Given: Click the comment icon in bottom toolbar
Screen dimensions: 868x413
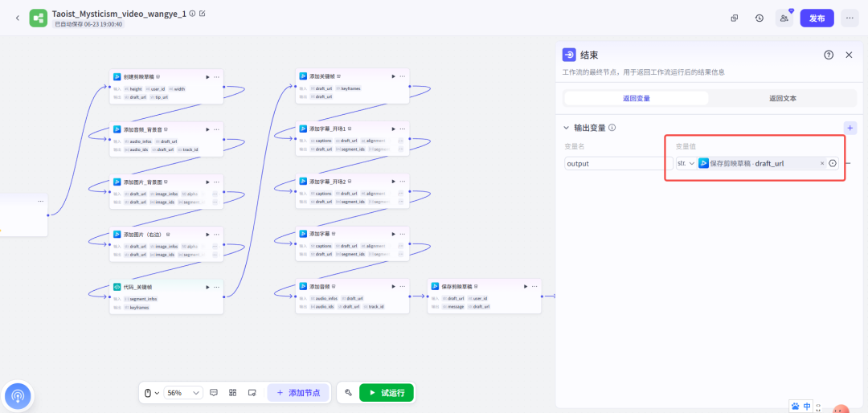Looking at the screenshot, I should pyautogui.click(x=214, y=393).
